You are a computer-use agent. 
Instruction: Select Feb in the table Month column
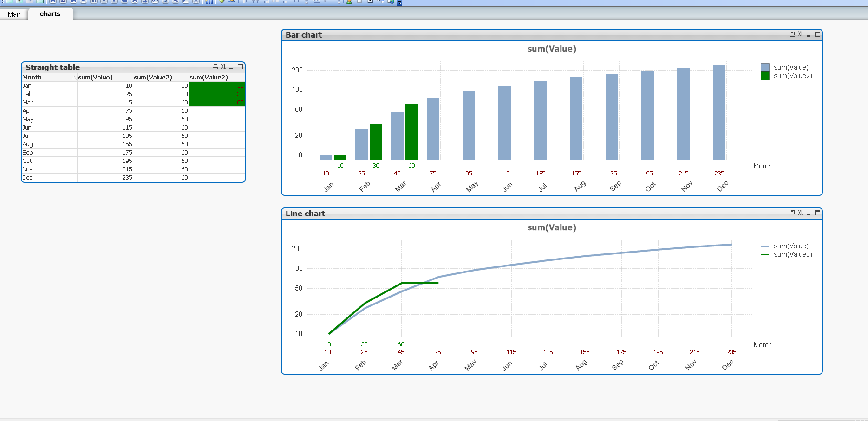click(49, 94)
